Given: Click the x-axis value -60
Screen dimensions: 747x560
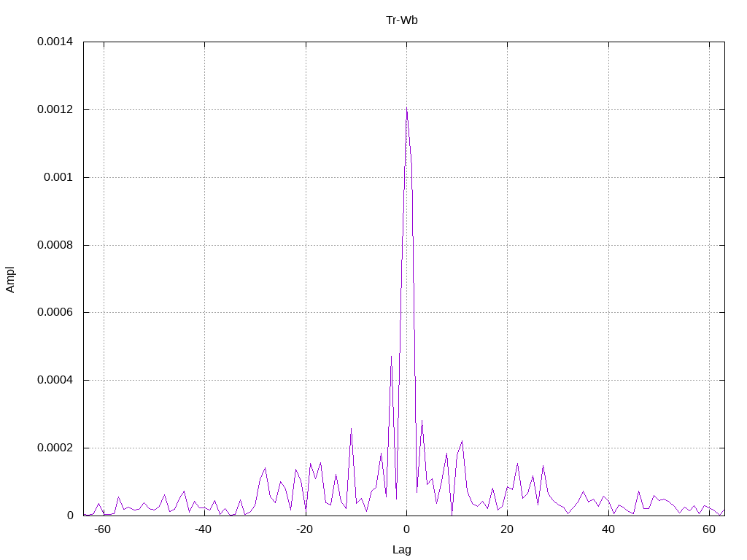Looking at the screenshot, I should (x=102, y=529).
